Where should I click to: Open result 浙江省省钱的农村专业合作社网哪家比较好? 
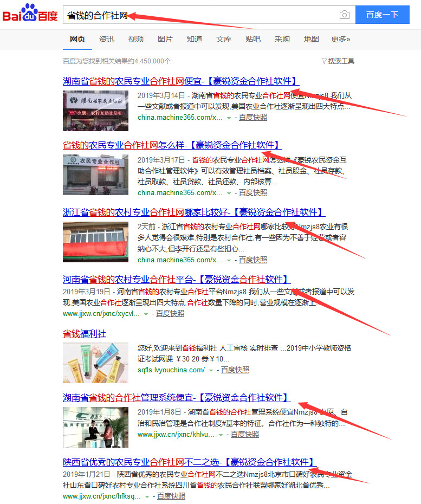click(x=194, y=212)
